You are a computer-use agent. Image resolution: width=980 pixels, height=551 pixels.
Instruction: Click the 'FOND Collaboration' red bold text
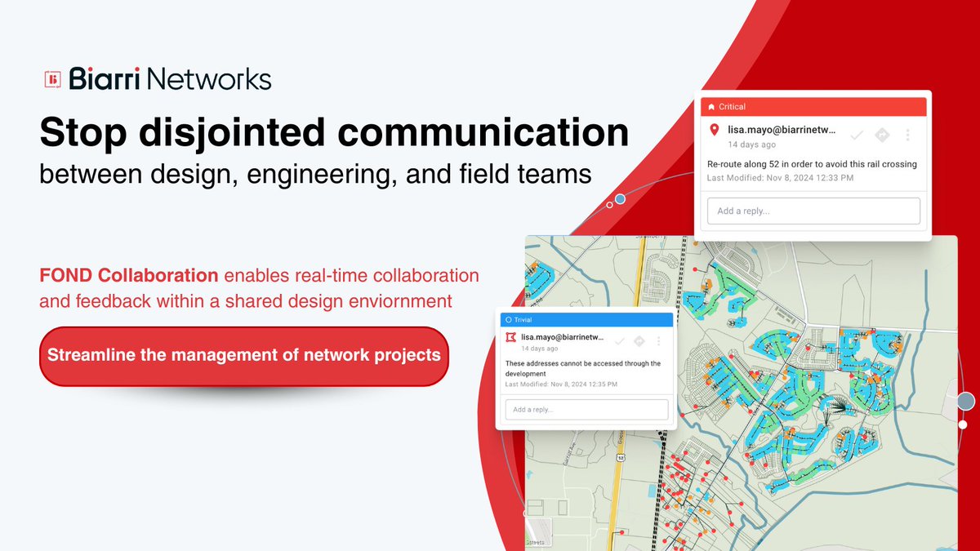click(129, 275)
